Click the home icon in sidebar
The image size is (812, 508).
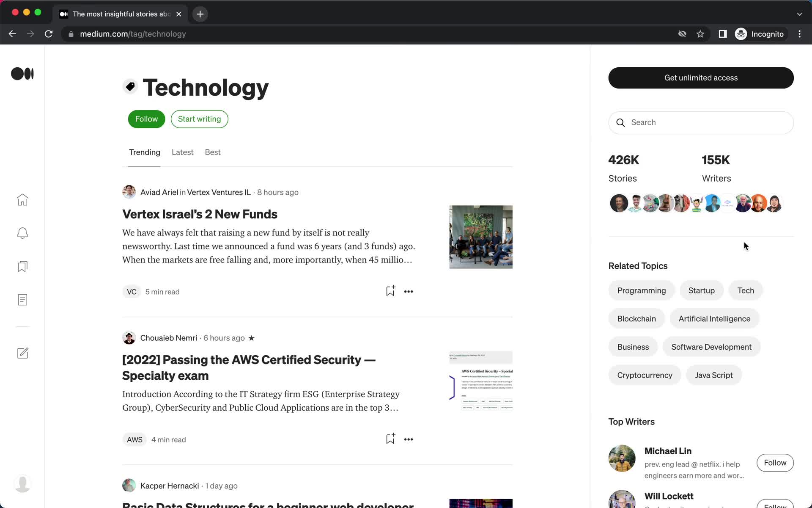[22, 199]
